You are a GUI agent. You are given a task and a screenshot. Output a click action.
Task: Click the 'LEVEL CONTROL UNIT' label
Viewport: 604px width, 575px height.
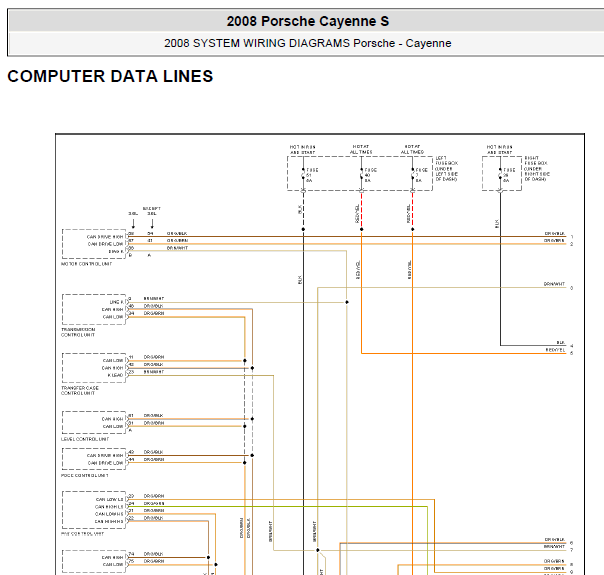point(85,439)
